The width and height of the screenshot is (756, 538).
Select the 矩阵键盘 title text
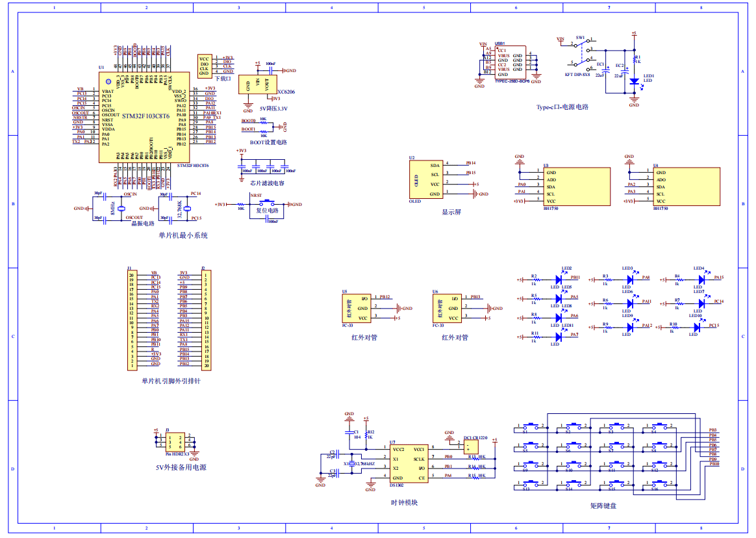pos(603,506)
